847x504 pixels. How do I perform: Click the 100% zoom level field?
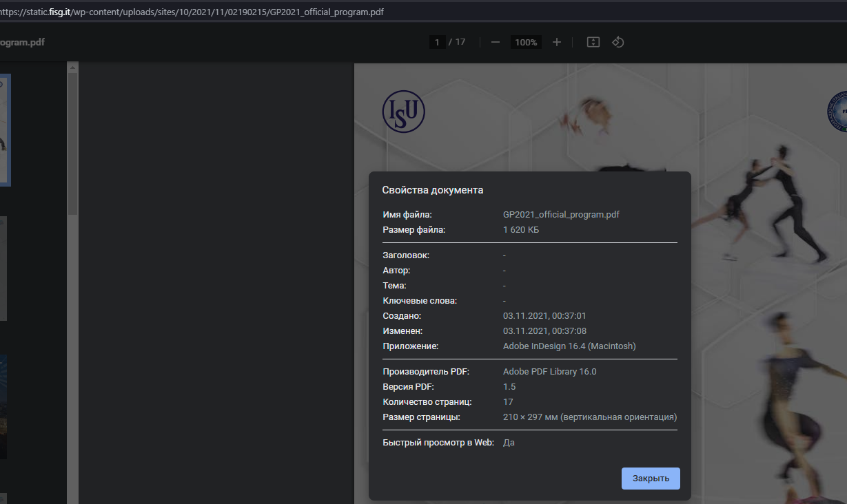coord(526,42)
